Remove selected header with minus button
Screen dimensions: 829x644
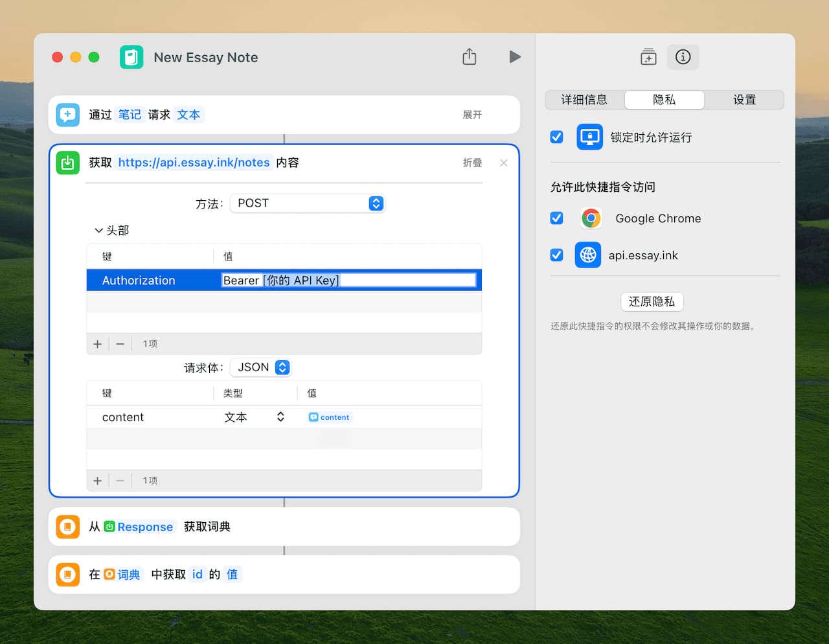120,344
